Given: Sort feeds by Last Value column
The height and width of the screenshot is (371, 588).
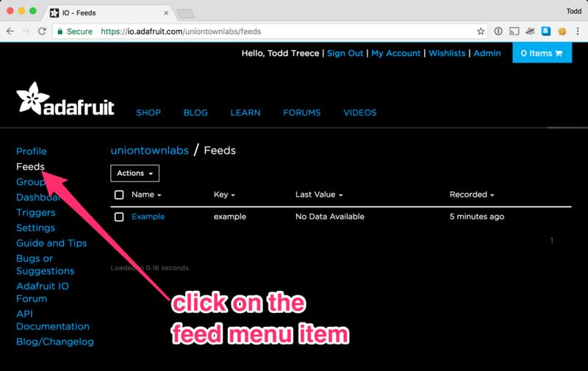Looking at the screenshot, I should [x=319, y=195].
